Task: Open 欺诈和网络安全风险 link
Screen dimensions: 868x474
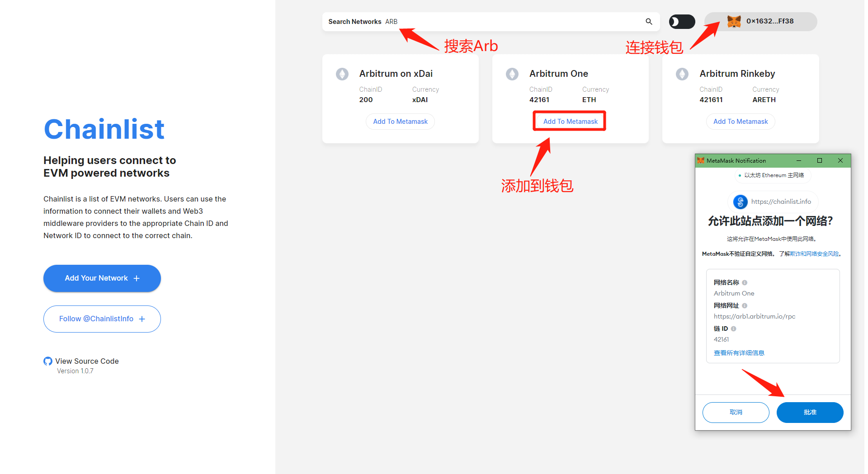Action: (815, 254)
